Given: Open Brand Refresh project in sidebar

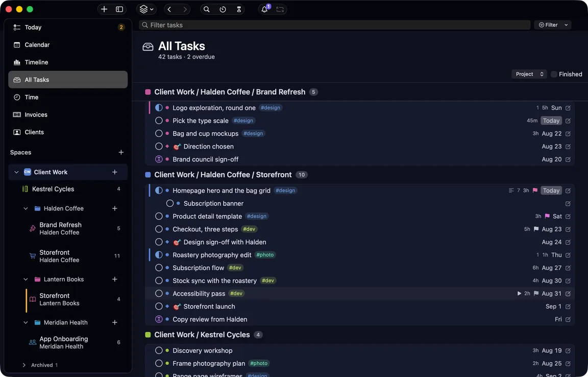Looking at the screenshot, I should click(x=68, y=228).
